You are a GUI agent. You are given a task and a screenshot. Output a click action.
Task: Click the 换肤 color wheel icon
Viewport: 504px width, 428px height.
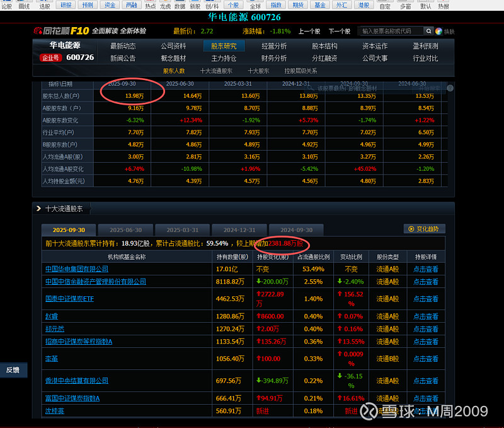[x=438, y=31]
